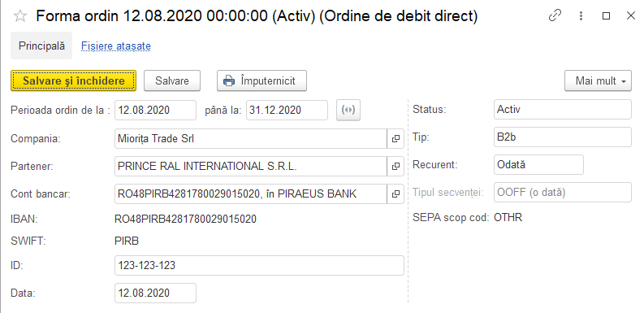Open Partener PRINCE RAL INTERNATIONAL record icon
This screenshot has height=313, width=644.
point(395,166)
